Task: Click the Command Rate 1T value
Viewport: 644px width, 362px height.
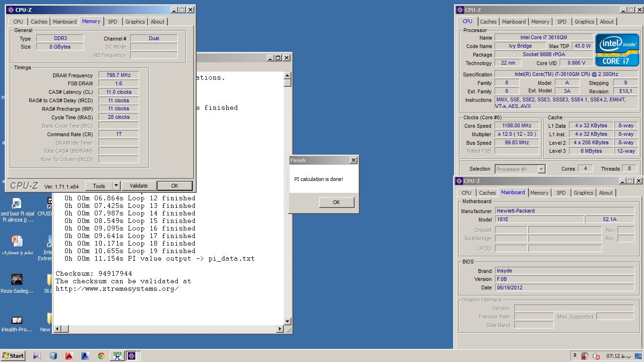Action: pyautogui.click(x=118, y=134)
